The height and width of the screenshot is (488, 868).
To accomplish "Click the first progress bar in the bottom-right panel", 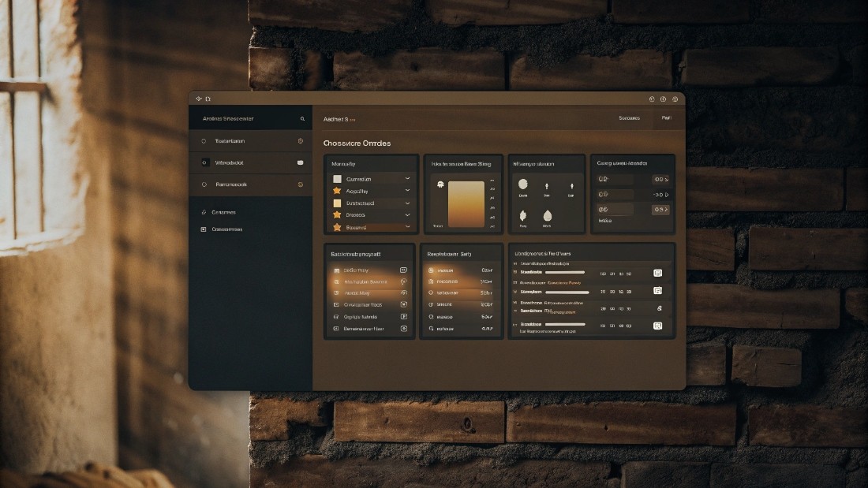I will coord(565,273).
